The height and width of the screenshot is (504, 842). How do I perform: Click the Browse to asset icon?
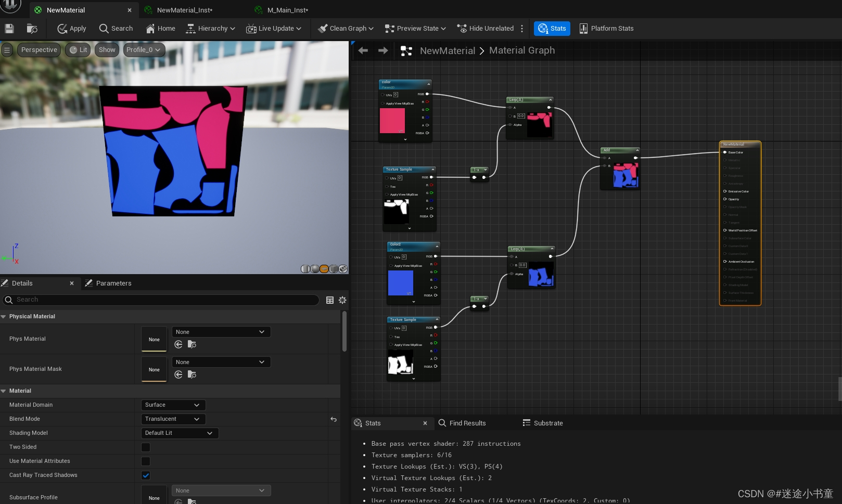(x=32, y=29)
